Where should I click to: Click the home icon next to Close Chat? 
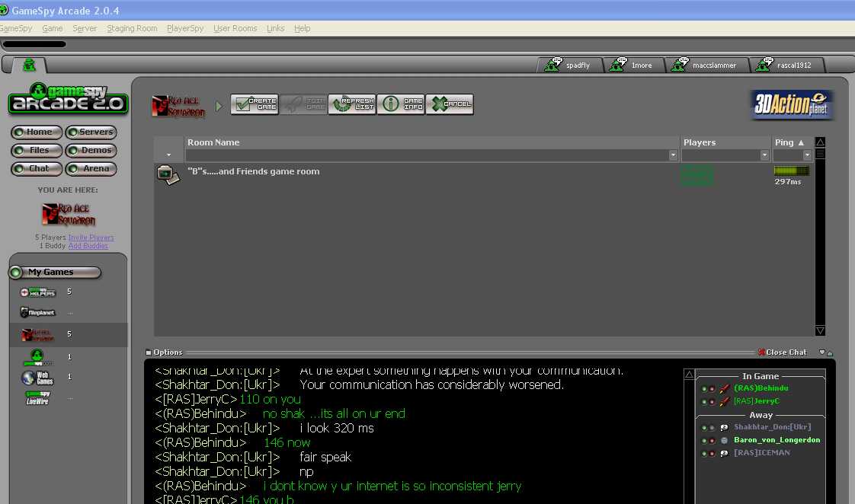(830, 353)
